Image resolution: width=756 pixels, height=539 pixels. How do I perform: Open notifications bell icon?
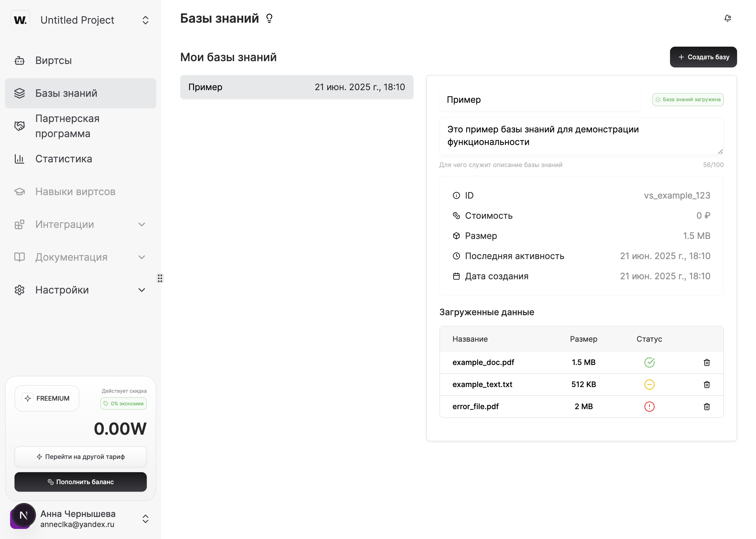[727, 18]
